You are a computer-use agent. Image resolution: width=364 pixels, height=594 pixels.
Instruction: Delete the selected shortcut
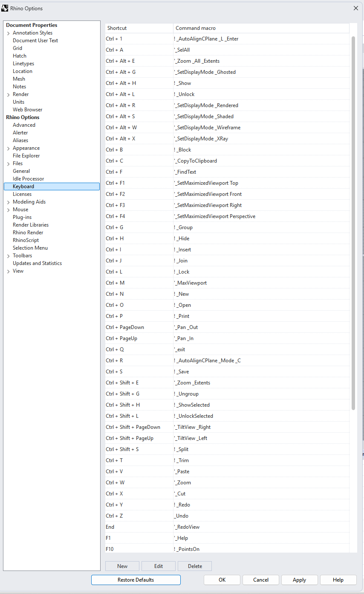coord(194,566)
